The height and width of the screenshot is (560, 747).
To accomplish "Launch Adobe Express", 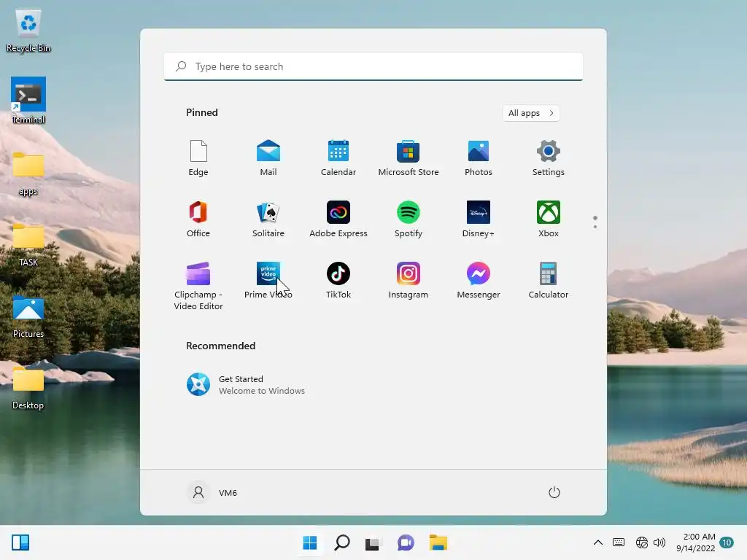I will coord(338,219).
